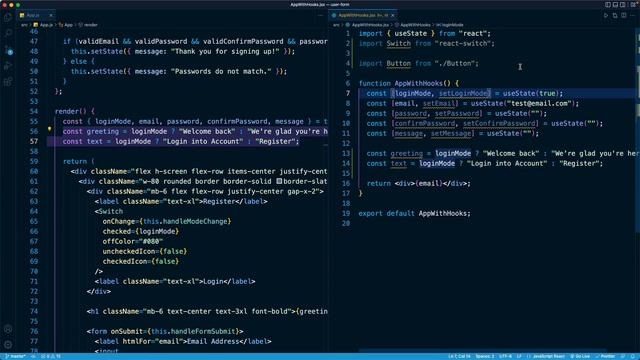Click the Spaces: 2 indentation setting

pos(484,356)
